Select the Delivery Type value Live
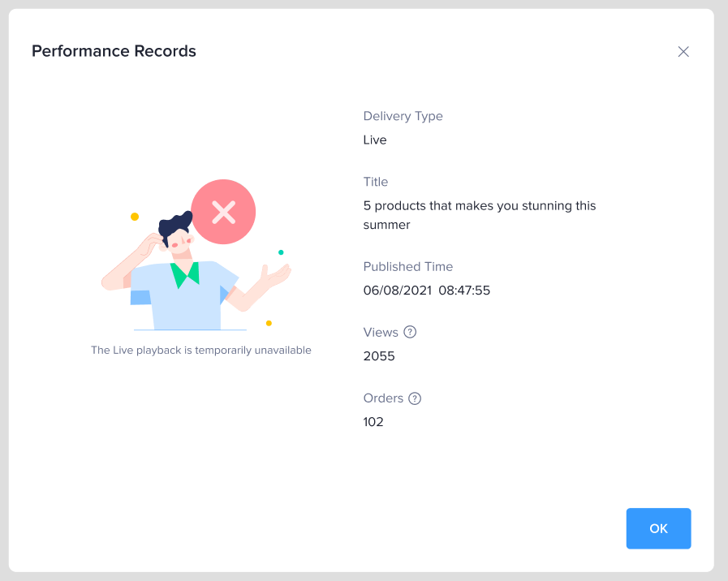This screenshot has height=581, width=728. 375,140
